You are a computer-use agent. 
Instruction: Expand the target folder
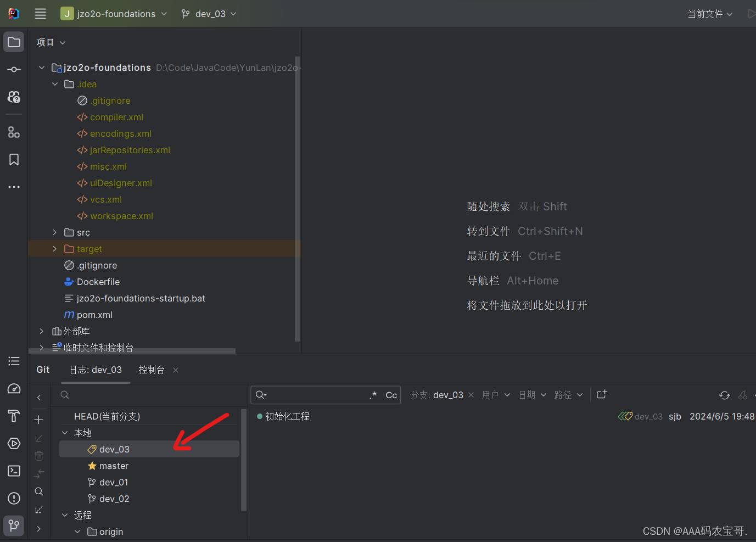click(x=55, y=249)
